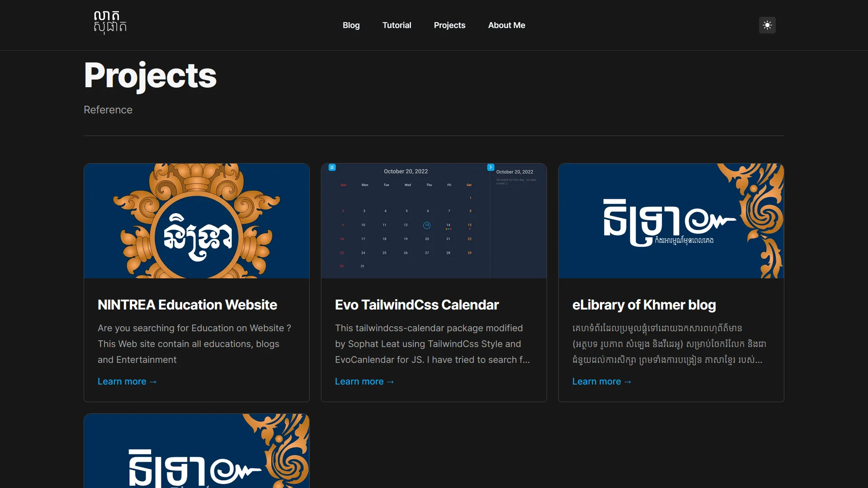The height and width of the screenshot is (488, 868).
Task: Open the calendar screenshot thumbnail
Action: pyautogui.click(x=433, y=221)
